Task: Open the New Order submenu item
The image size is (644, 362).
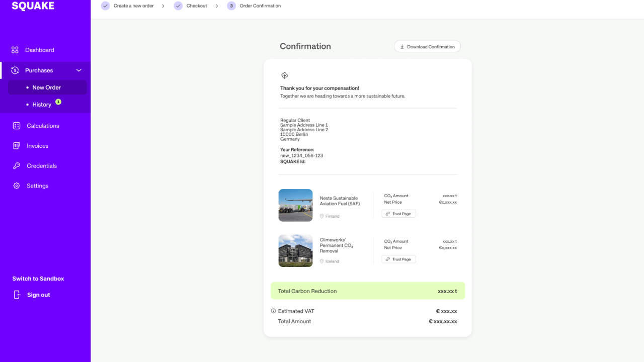Action: [46, 87]
